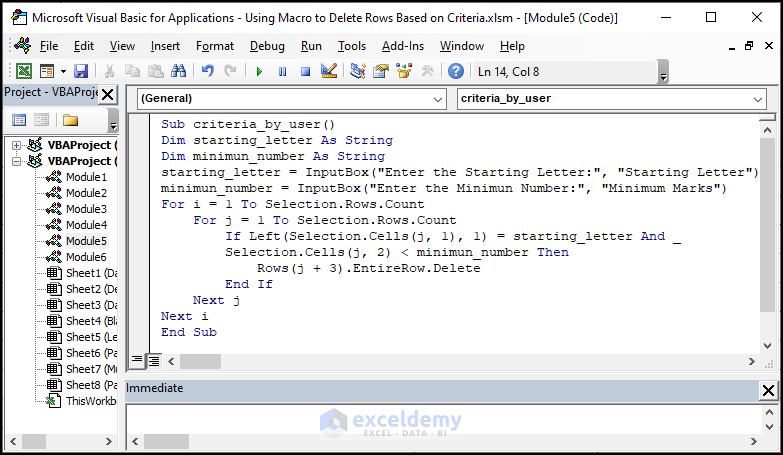
Task: Save the workbook with floppy icon
Action: (x=81, y=71)
